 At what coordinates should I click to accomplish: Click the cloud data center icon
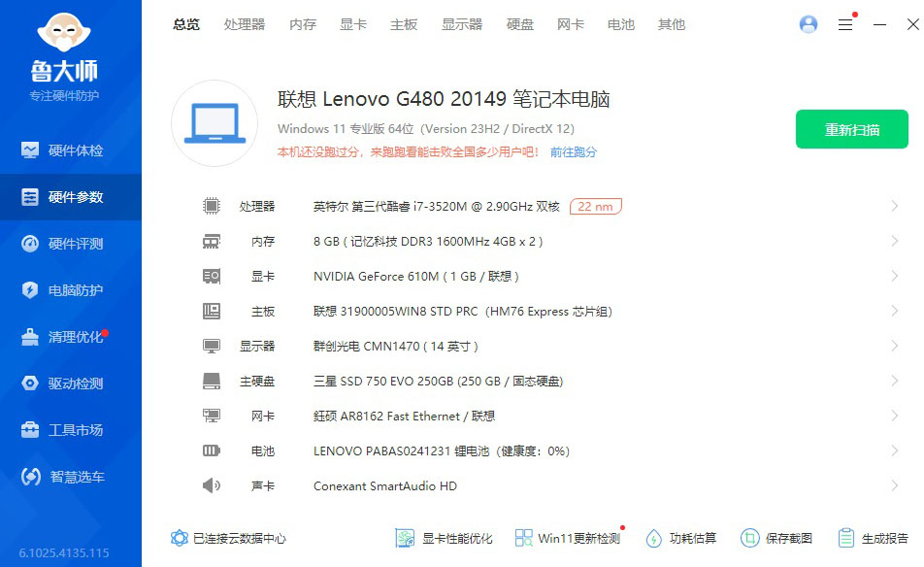click(180, 538)
